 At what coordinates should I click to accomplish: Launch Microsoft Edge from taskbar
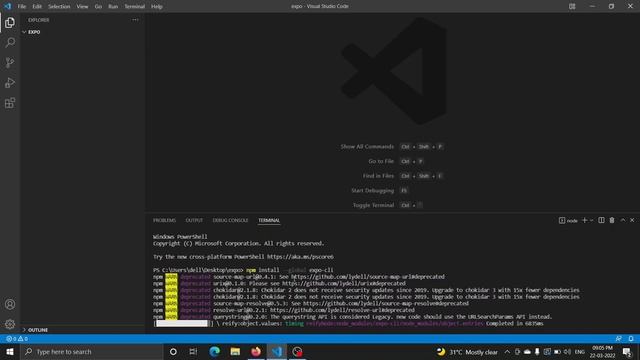214,351
